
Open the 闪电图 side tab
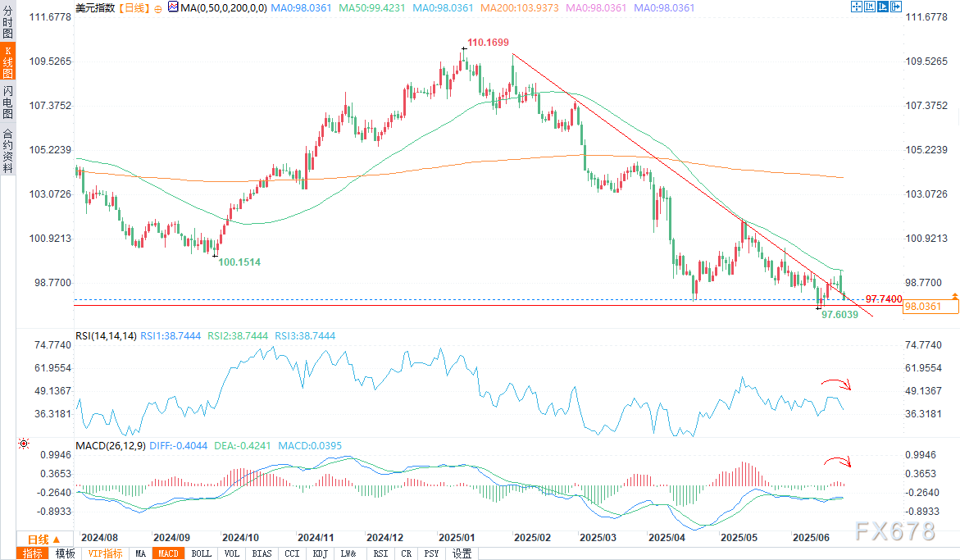[8, 102]
